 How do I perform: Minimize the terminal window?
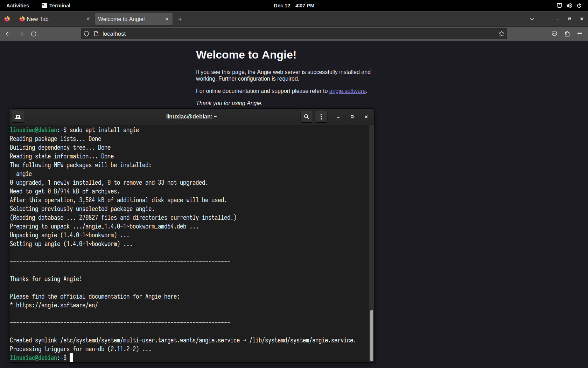(x=338, y=117)
